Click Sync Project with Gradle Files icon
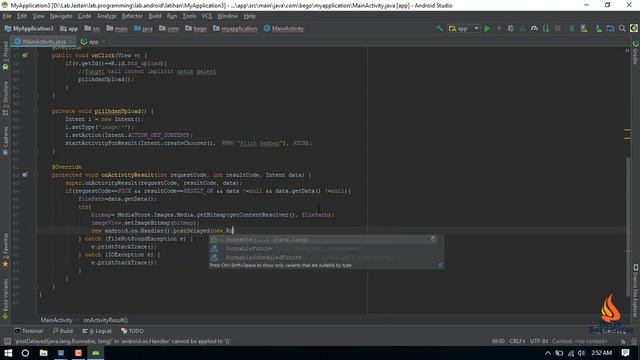This screenshot has height=360, width=640. pos(572,29)
